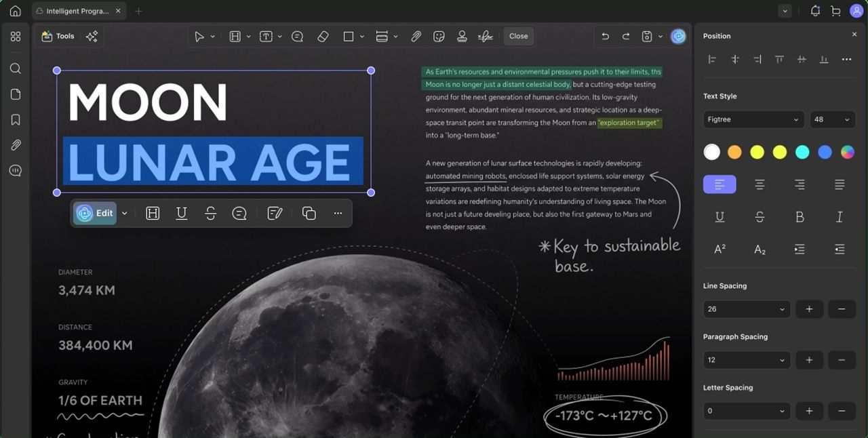Toggle justified text alignment
Image resolution: width=868 pixels, height=438 pixels.
click(840, 184)
